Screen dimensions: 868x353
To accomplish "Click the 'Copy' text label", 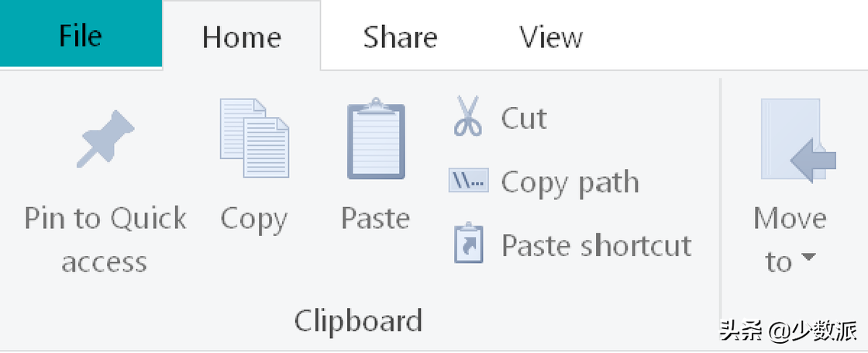I will tap(253, 220).
